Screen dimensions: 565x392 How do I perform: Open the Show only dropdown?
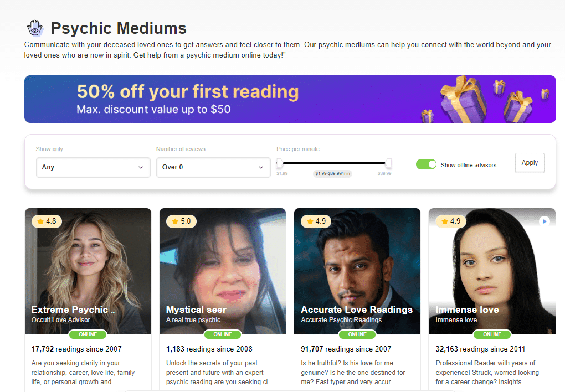click(x=93, y=167)
